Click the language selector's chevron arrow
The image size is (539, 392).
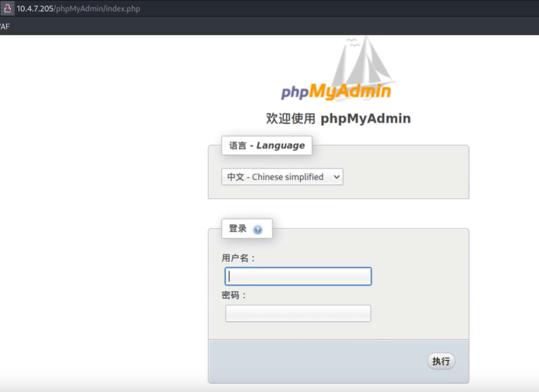(336, 177)
